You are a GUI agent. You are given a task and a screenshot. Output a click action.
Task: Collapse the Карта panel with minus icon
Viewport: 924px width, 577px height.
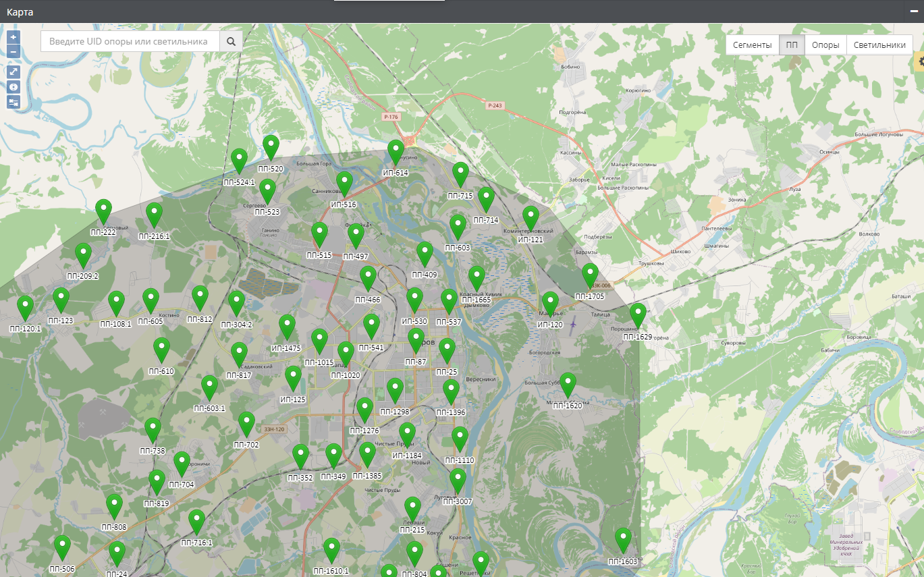point(914,12)
